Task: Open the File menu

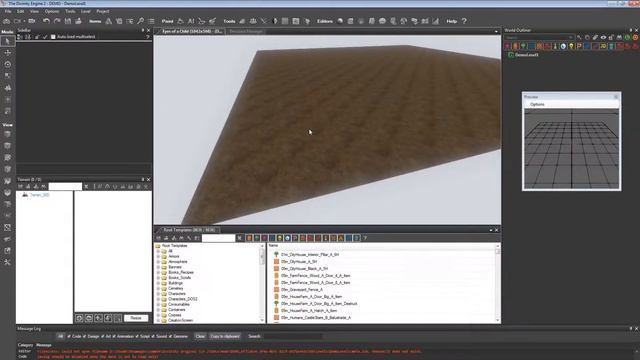Action: coord(8,11)
